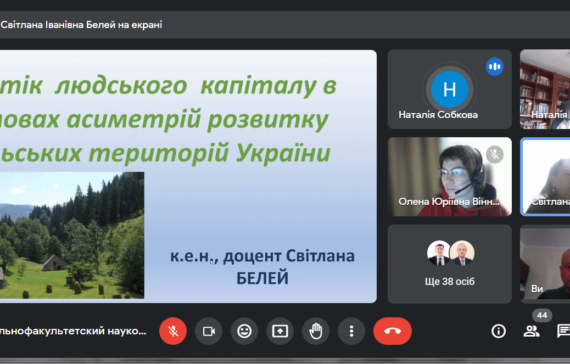Click the meeting name text at bottom left
The image size is (570, 364).
pyautogui.click(x=73, y=331)
